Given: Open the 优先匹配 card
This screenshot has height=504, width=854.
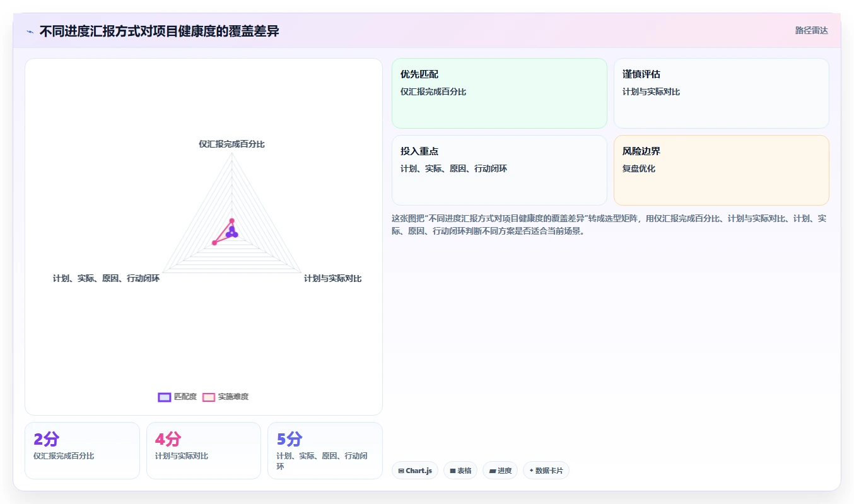Looking at the screenshot, I should (x=499, y=93).
